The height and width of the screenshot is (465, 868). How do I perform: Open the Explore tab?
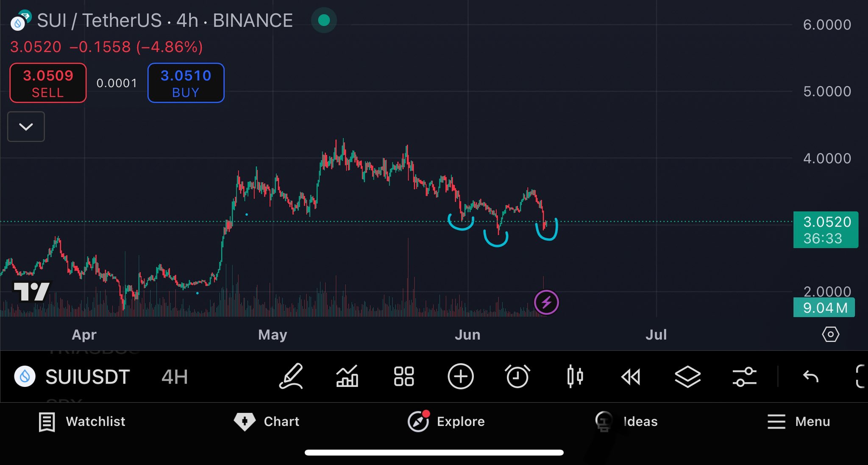tap(446, 421)
